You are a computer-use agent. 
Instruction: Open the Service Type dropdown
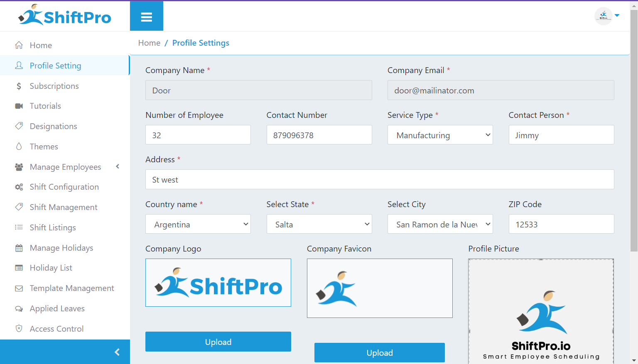[440, 135]
